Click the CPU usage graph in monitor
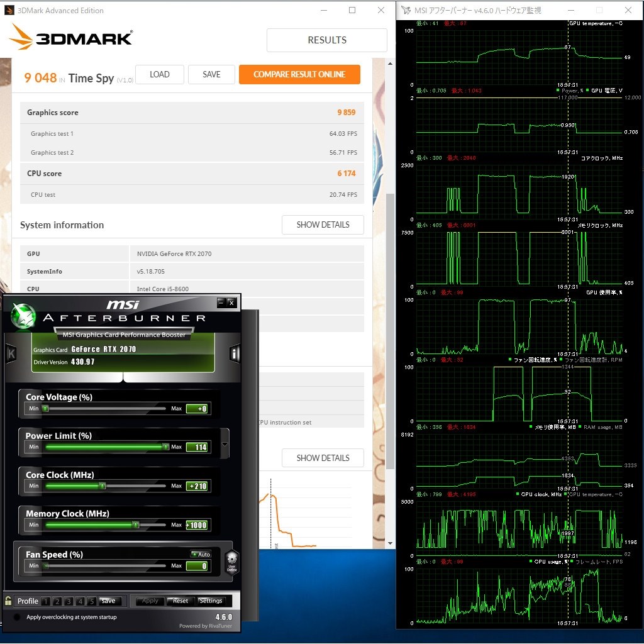Image resolution: width=644 pixels, height=644 pixels. click(x=519, y=596)
